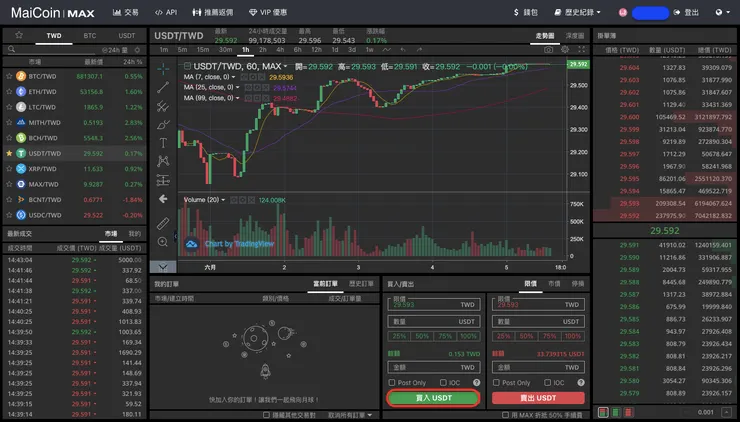
Task: Expand Volume (20) indicator options
Action: 223,200
